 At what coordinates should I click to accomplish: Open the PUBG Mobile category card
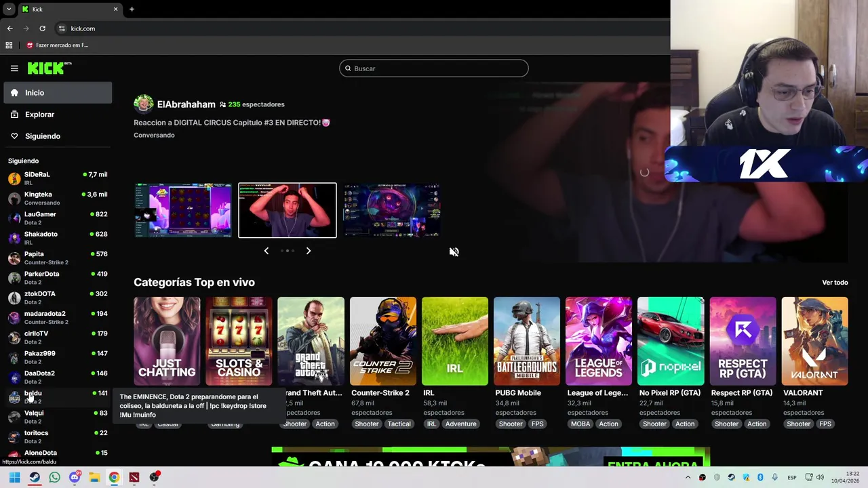(527, 341)
